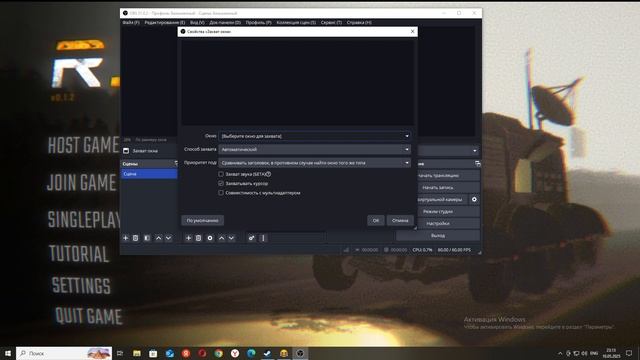Select the Сцена row in scenes list
The image size is (640, 360).
click(x=149, y=174)
